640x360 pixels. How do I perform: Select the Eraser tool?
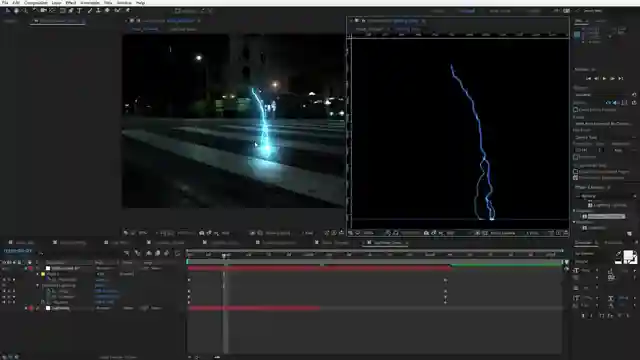click(107, 11)
